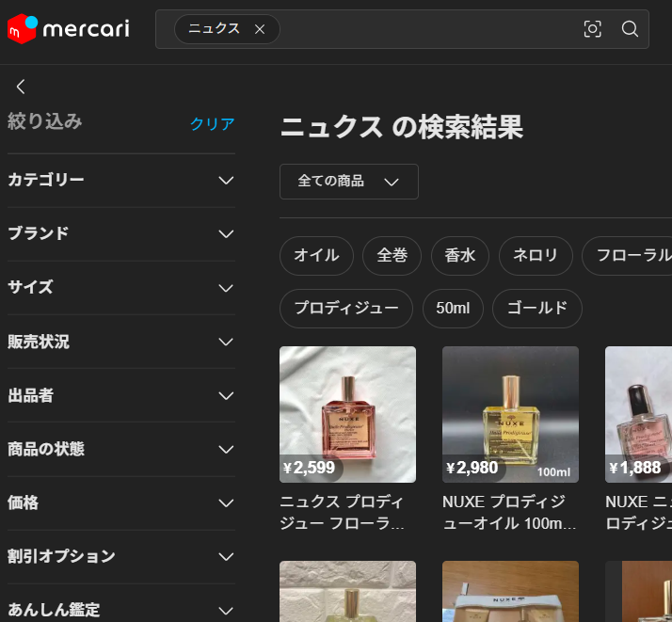Image resolution: width=672 pixels, height=622 pixels.
Task: Open the ¥1,888 product listing
Action: point(638,414)
